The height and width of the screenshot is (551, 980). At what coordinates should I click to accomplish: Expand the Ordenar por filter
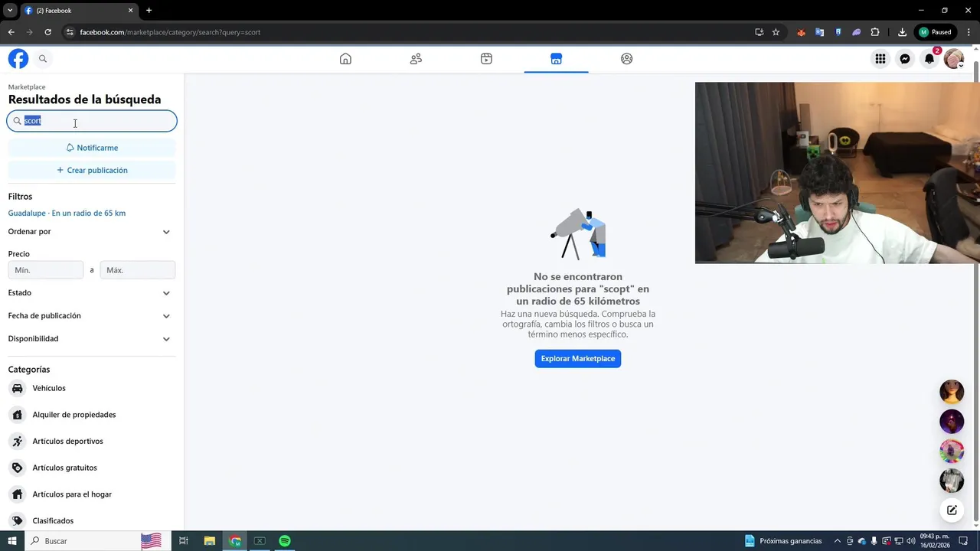coord(92,232)
